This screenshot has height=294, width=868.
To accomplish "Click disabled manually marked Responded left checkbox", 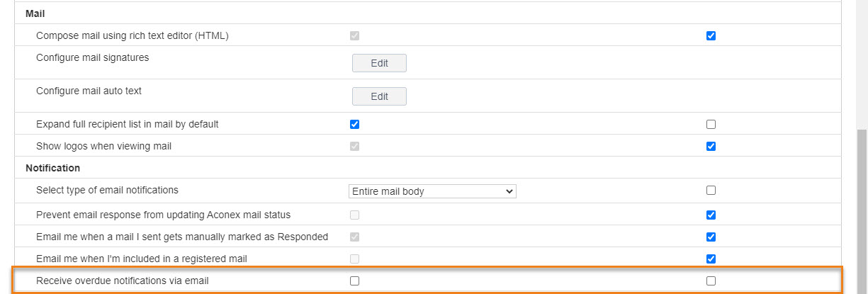I will point(355,237).
